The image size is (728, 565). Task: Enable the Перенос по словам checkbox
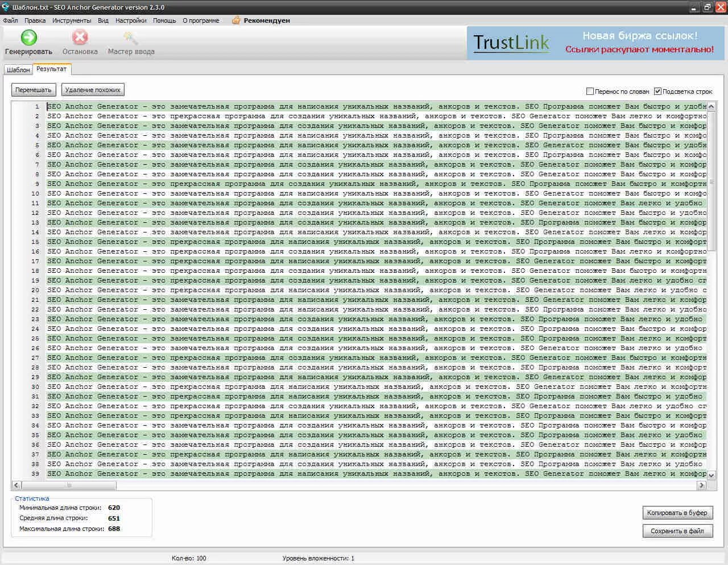pos(590,92)
